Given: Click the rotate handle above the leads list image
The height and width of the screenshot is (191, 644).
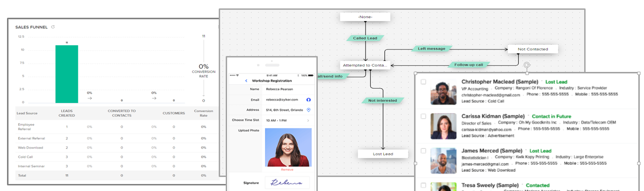Looking at the screenshot, I should pyautogui.click(x=527, y=65).
